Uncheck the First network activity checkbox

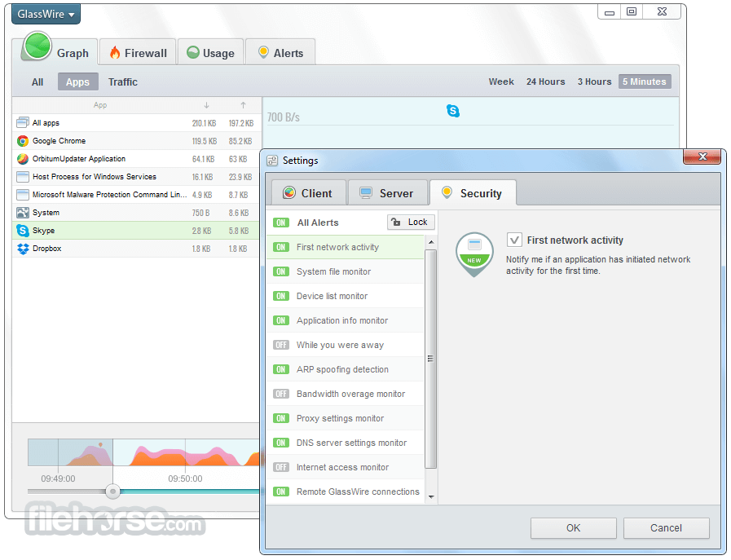tap(514, 240)
